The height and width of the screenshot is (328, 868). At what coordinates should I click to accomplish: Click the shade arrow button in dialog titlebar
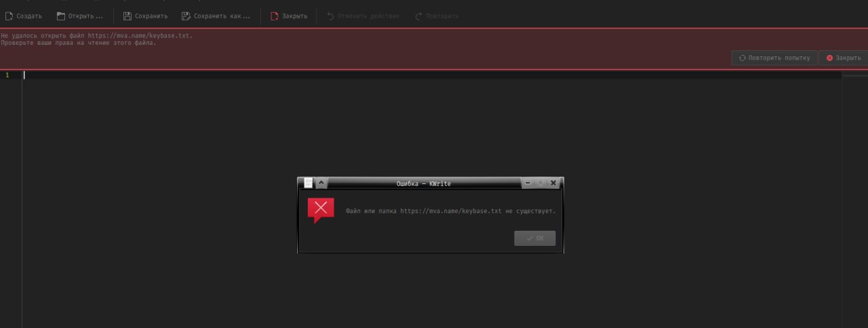point(321,183)
